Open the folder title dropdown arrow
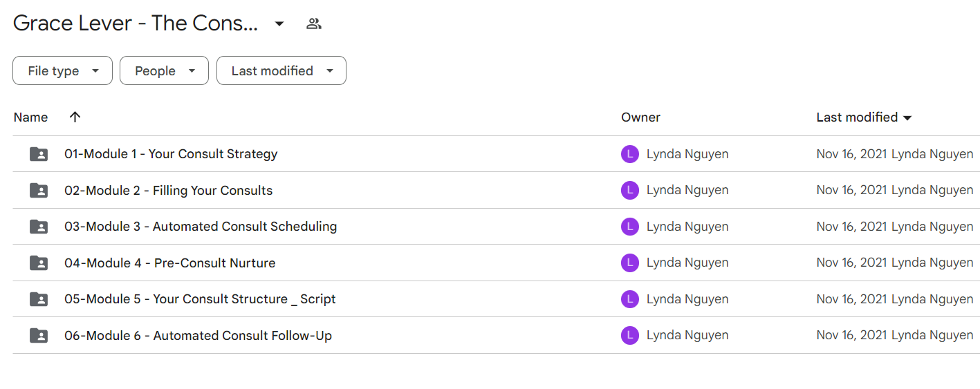This screenshot has width=980, height=389. (x=279, y=24)
